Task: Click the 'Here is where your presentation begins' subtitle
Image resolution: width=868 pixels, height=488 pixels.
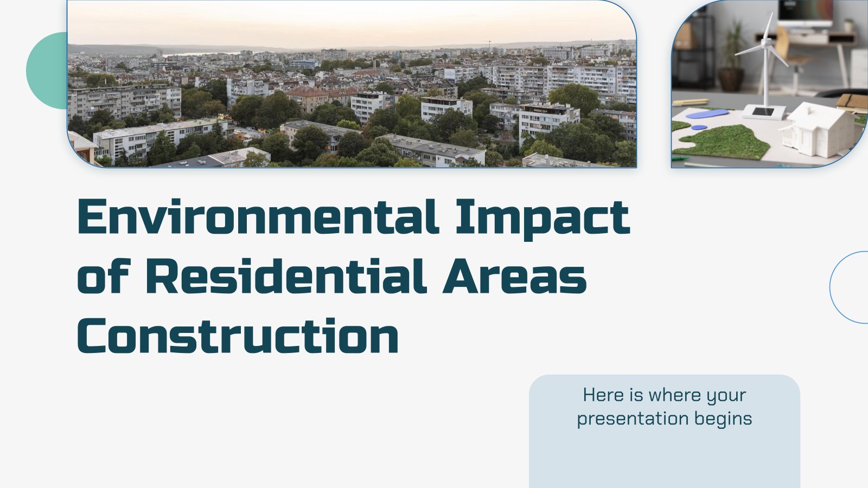Action: click(665, 407)
